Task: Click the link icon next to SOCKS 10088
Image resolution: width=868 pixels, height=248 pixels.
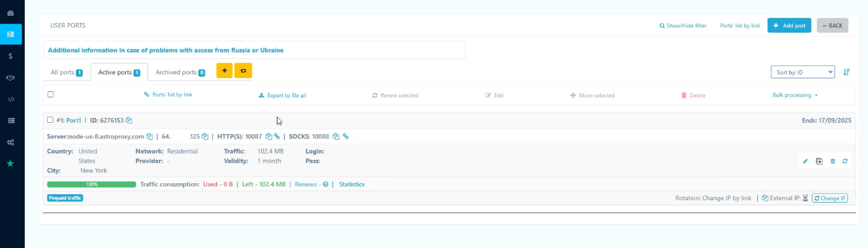Action: click(x=346, y=137)
